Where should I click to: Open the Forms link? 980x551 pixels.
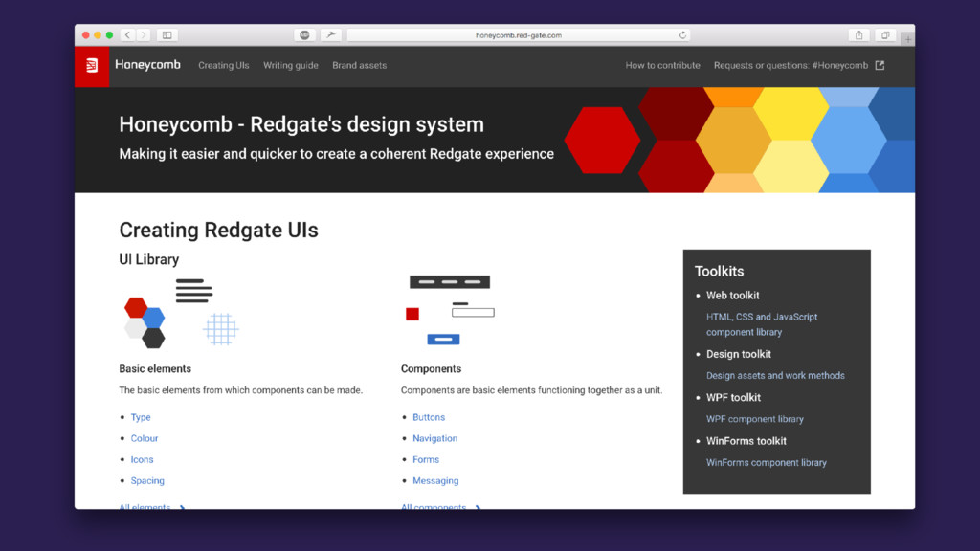(426, 459)
